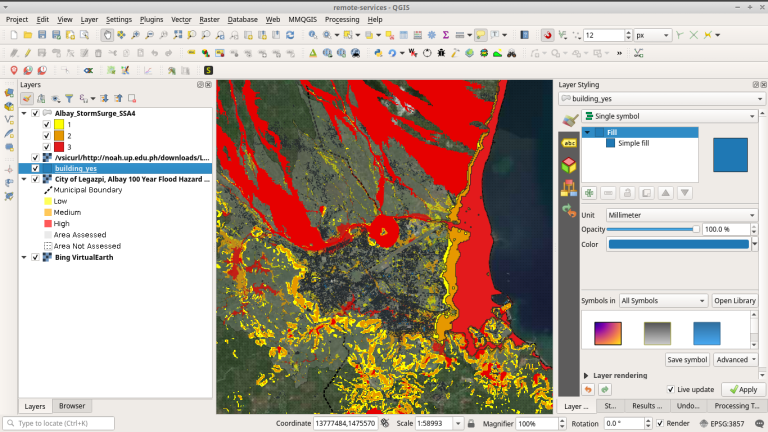Uncheck storm surge class 1 yellow
768x432 pixels.
point(47,124)
